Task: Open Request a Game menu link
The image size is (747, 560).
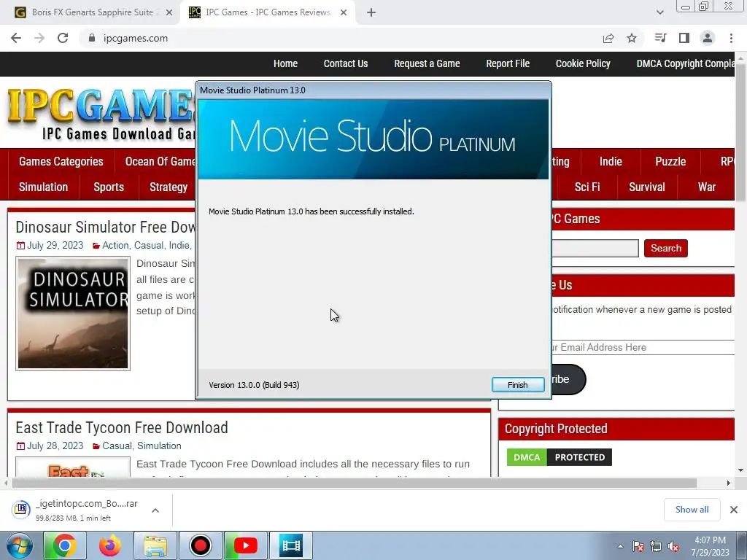Action: click(x=427, y=64)
